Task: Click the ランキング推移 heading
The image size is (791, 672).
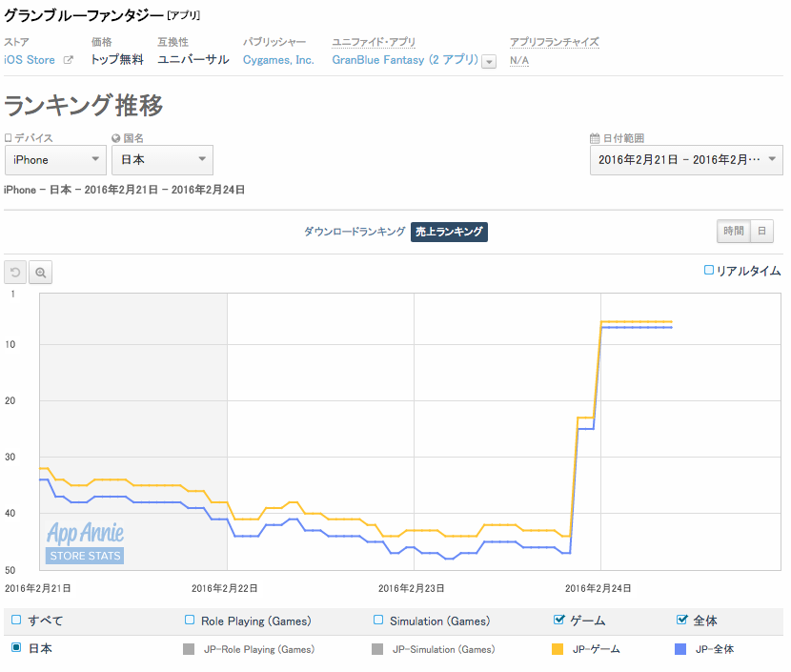Action: click(84, 106)
